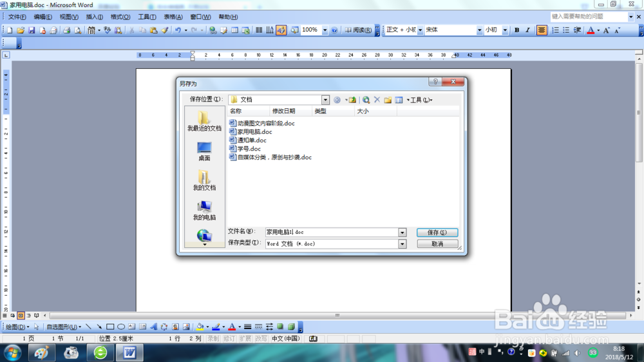Click the Open file folder icon
644x362 pixels.
21,30
